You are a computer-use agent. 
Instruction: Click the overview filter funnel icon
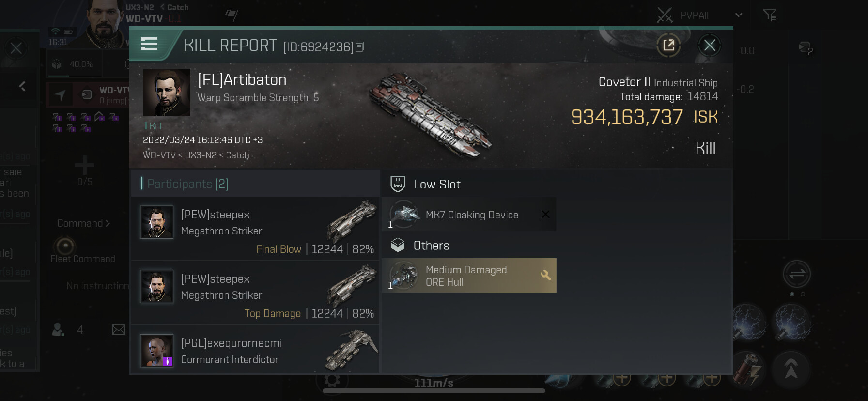click(x=769, y=15)
